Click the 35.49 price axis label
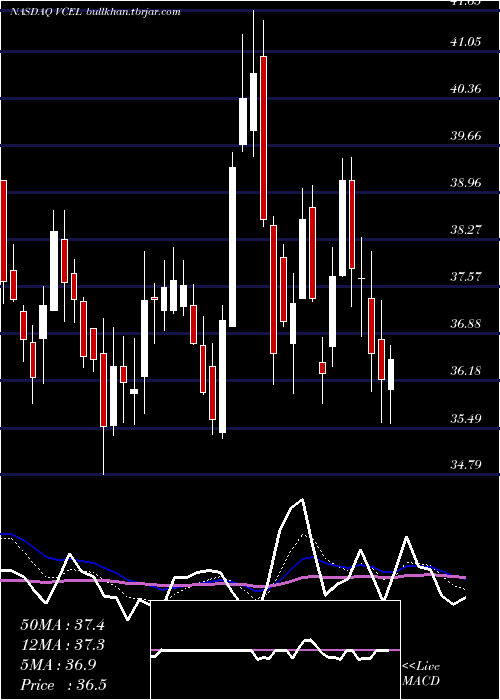Image resolution: width=500 pixels, height=700 pixels. coord(466,418)
